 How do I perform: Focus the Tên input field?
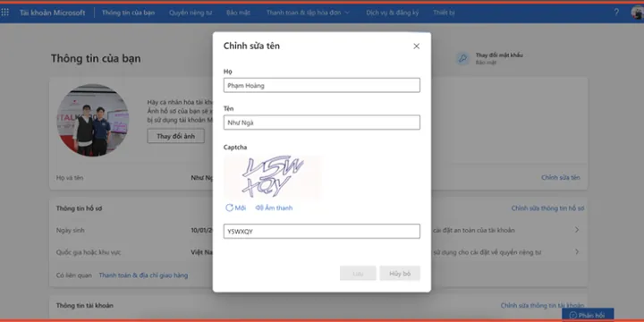[322, 123]
